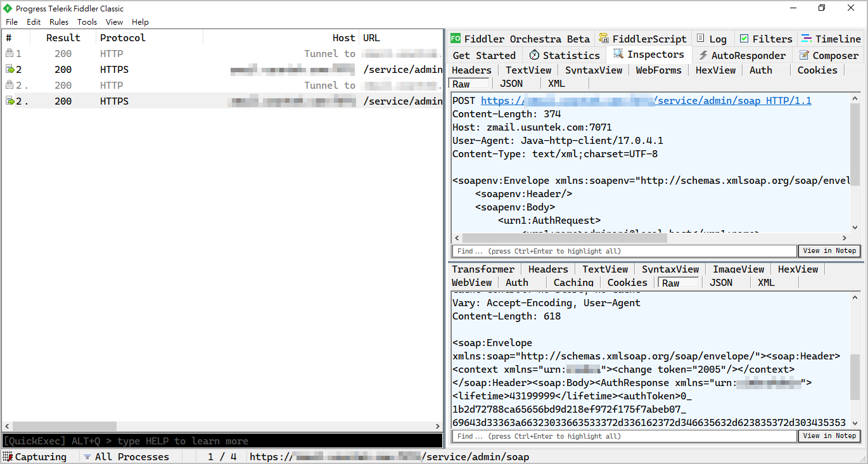Select the request HexView tab
Screen dimensions: 868x464
click(x=715, y=70)
